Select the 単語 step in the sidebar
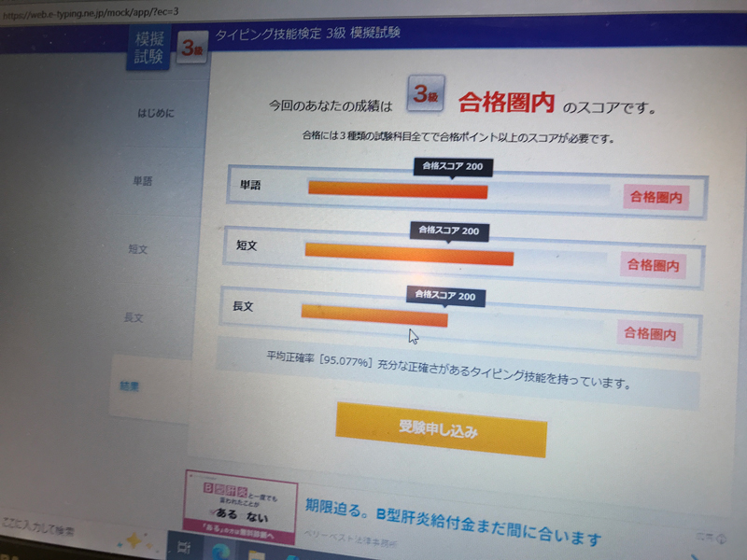747x560 pixels. (x=143, y=181)
